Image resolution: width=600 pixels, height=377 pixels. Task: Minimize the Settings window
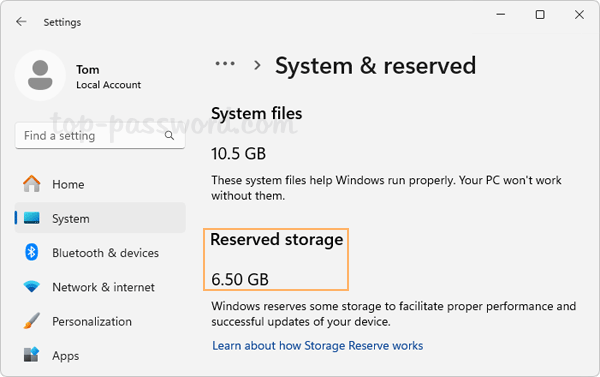(501, 15)
